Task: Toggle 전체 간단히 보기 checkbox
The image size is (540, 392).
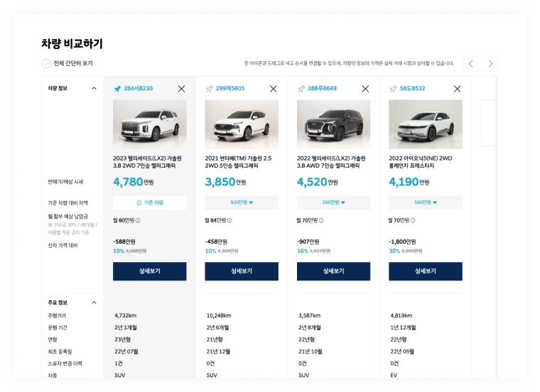Action: tap(46, 64)
